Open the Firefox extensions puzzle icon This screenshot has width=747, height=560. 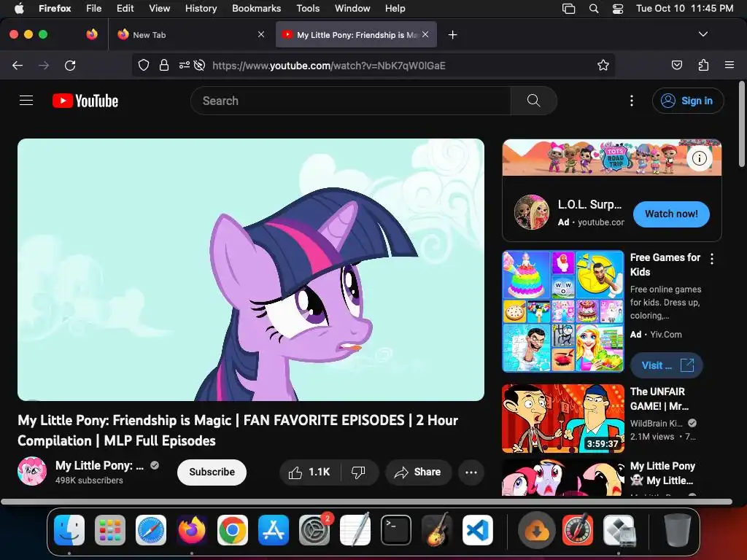coord(703,65)
